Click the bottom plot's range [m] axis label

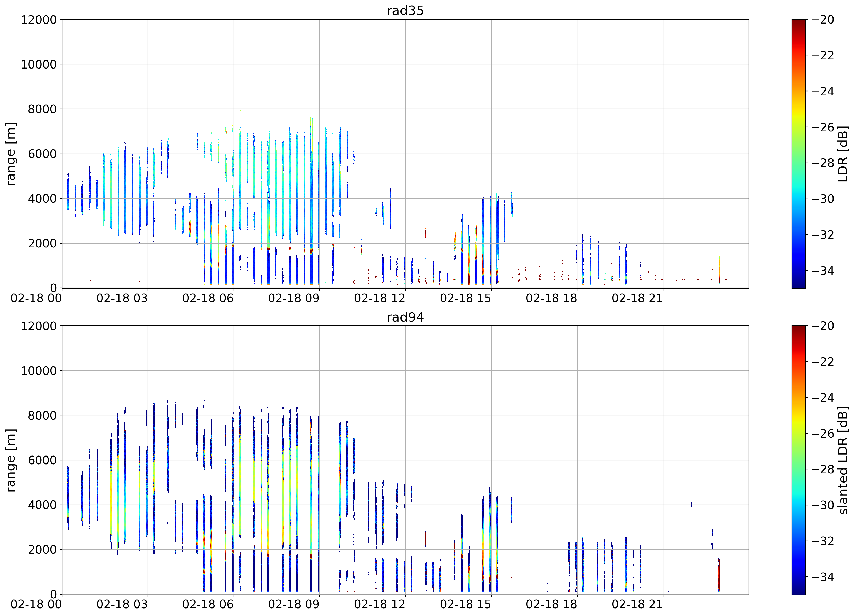11,460
